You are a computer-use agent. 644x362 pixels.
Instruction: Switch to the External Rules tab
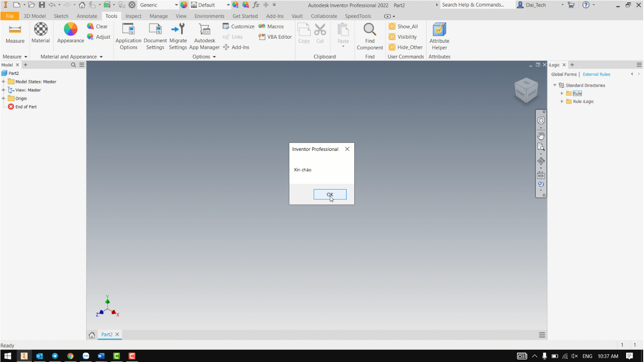click(x=596, y=74)
